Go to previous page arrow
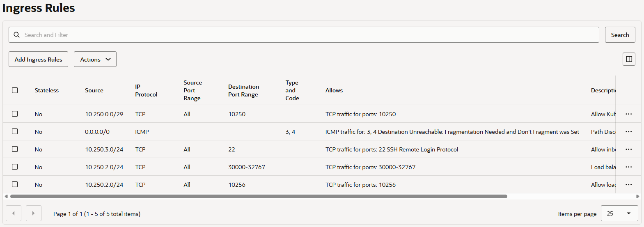Image resolution: width=644 pixels, height=227 pixels. (14, 213)
